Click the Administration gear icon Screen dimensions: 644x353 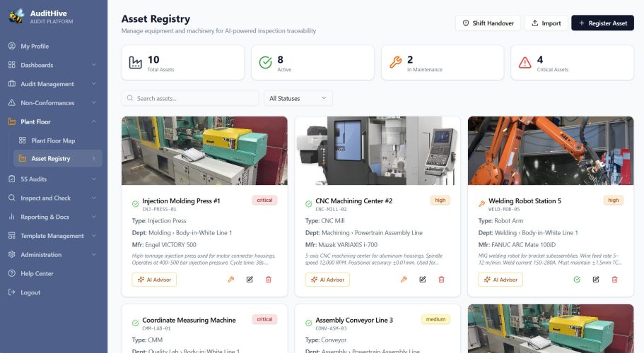click(x=12, y=254)
